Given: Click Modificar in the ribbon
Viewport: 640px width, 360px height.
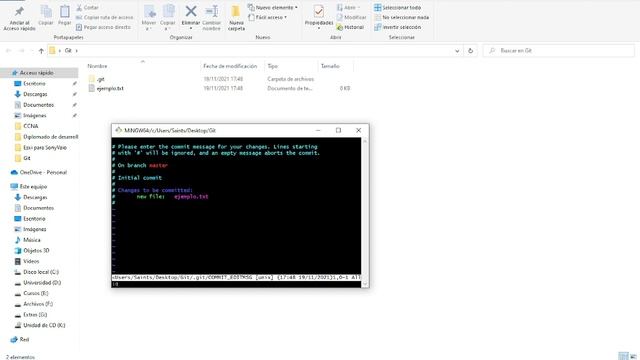Looking at the screenshot, I should (351, 17).
